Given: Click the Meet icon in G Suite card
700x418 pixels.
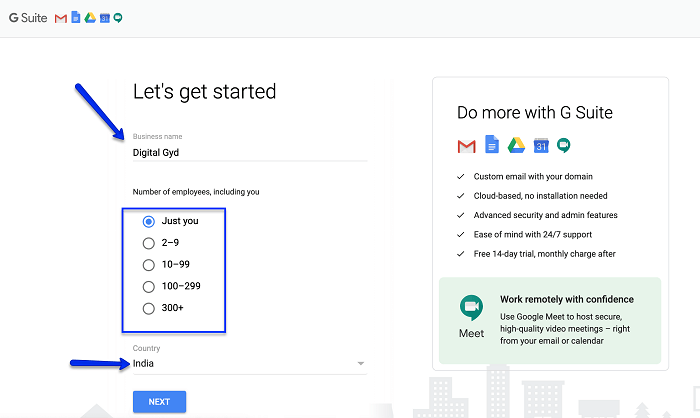Looking at the screenshot, I should click(564, 145).
